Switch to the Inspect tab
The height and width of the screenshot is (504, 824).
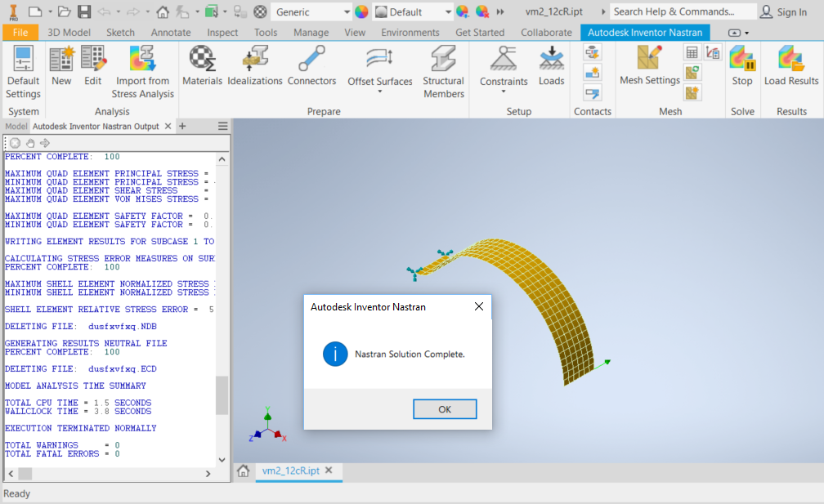[222, 33]
